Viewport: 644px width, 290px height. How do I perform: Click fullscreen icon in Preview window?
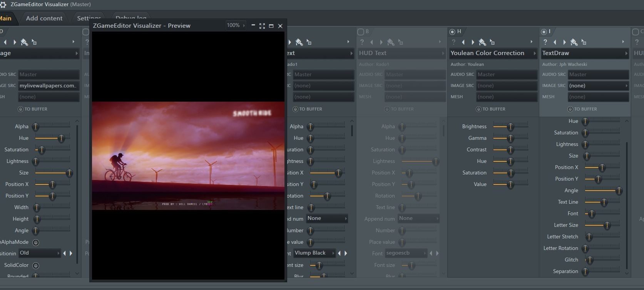coord(262,26)
